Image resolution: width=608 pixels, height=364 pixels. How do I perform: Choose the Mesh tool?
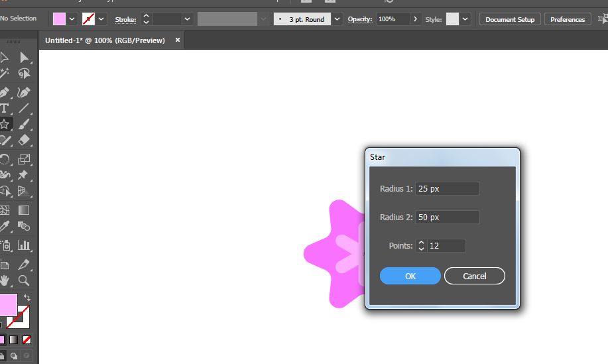click(4, 210)
